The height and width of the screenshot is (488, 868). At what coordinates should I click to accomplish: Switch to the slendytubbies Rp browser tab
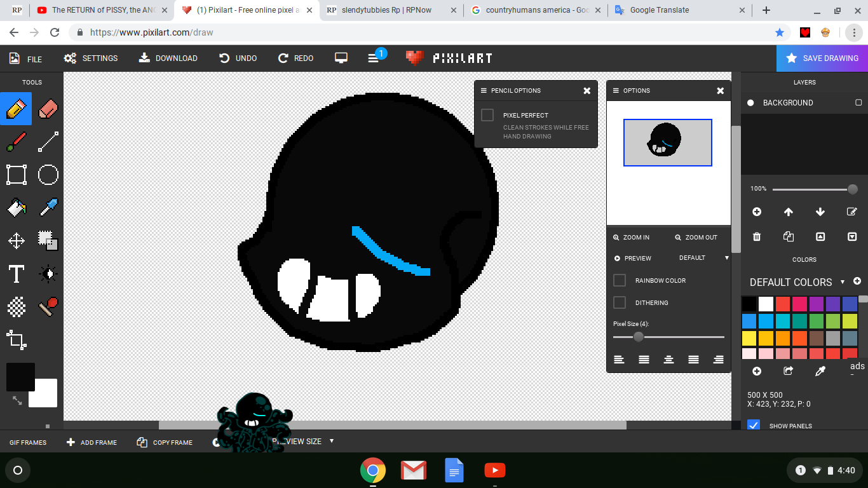391,10
